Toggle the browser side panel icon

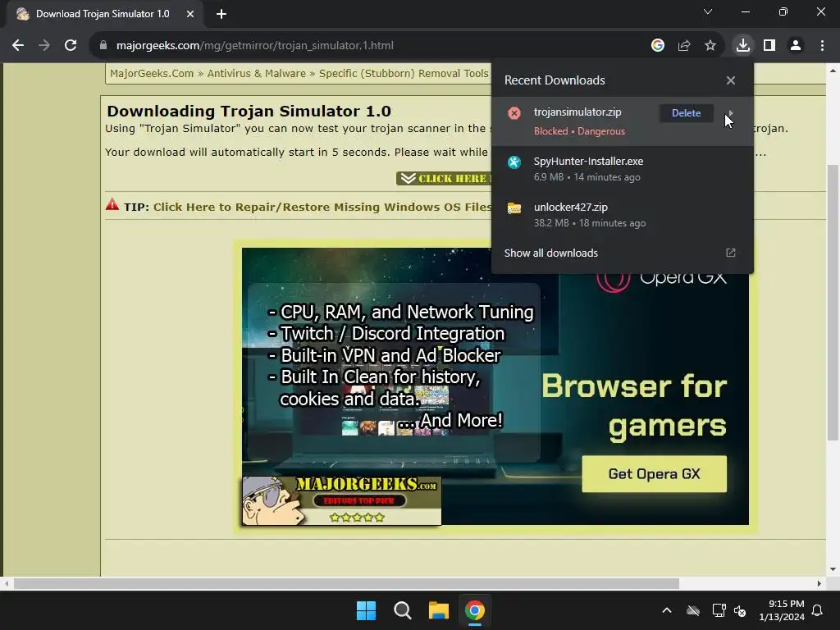pos(769,46)
